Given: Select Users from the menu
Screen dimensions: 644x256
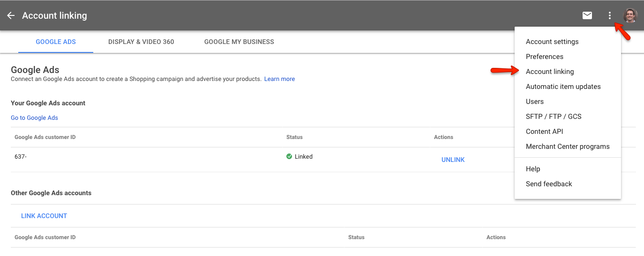Looking at the screenshot, I should pyautogui.click(x=535, y=102).
